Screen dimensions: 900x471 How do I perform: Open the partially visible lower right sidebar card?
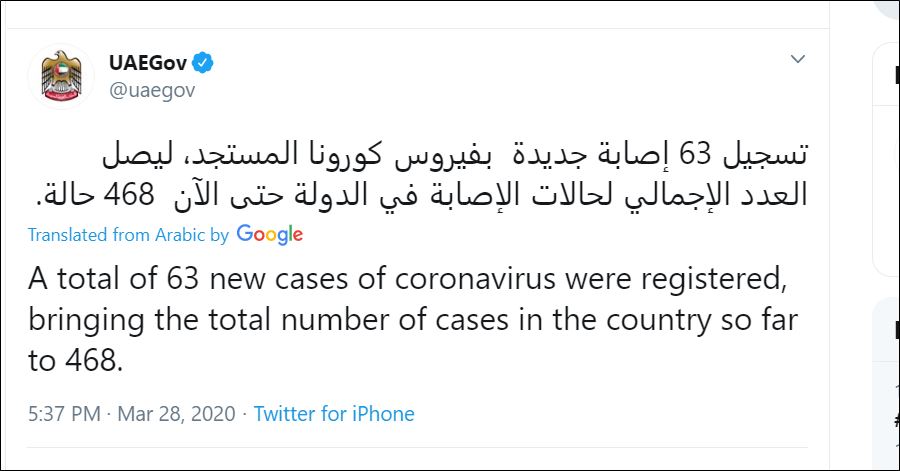[886, 384]
